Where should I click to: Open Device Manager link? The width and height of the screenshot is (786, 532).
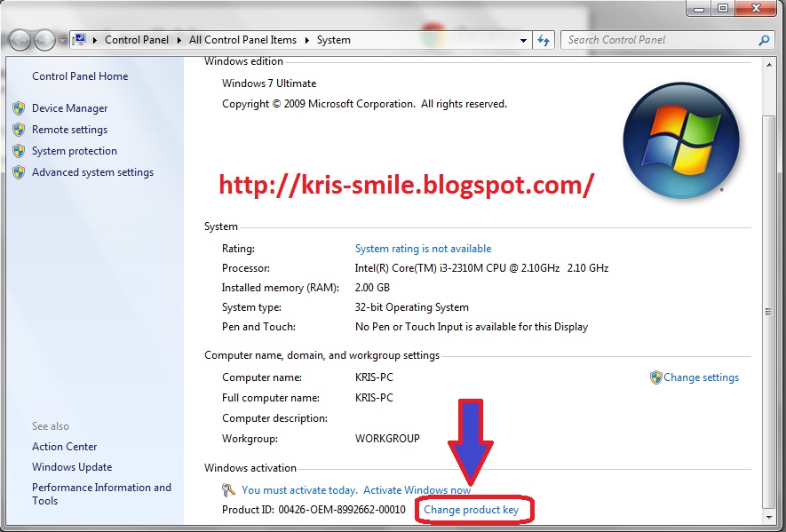coord(69,108)
